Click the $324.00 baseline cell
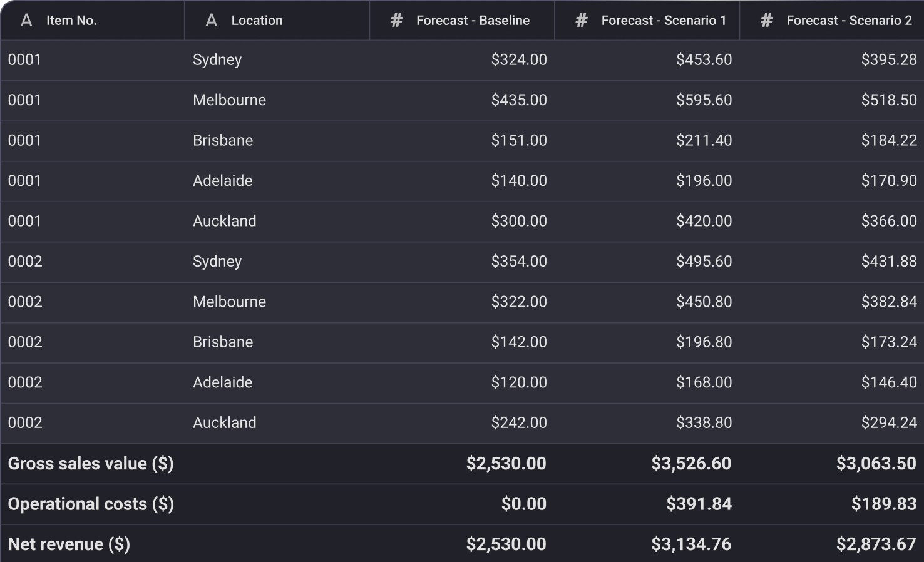Screen dimensions: 924x562 [x=519, y=60]
